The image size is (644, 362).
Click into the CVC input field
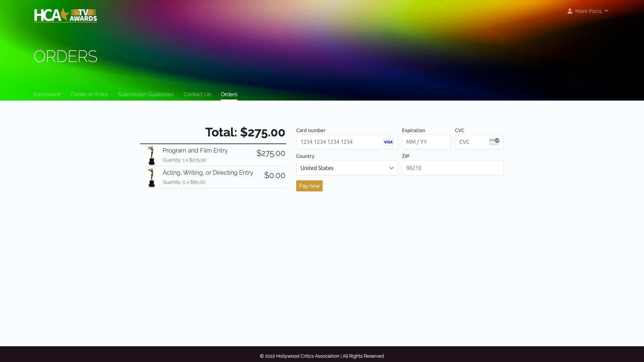click(x=471, y=142)
